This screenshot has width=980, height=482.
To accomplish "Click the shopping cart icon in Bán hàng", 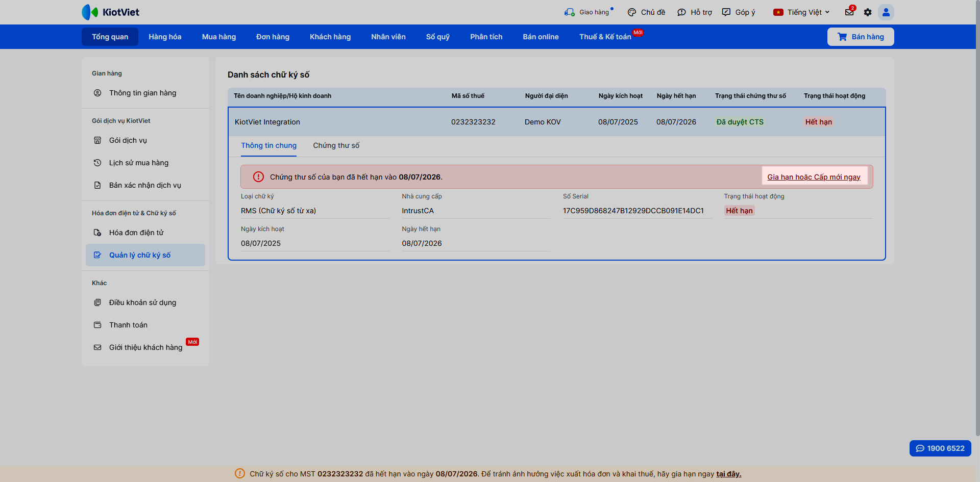I will 842,37.
